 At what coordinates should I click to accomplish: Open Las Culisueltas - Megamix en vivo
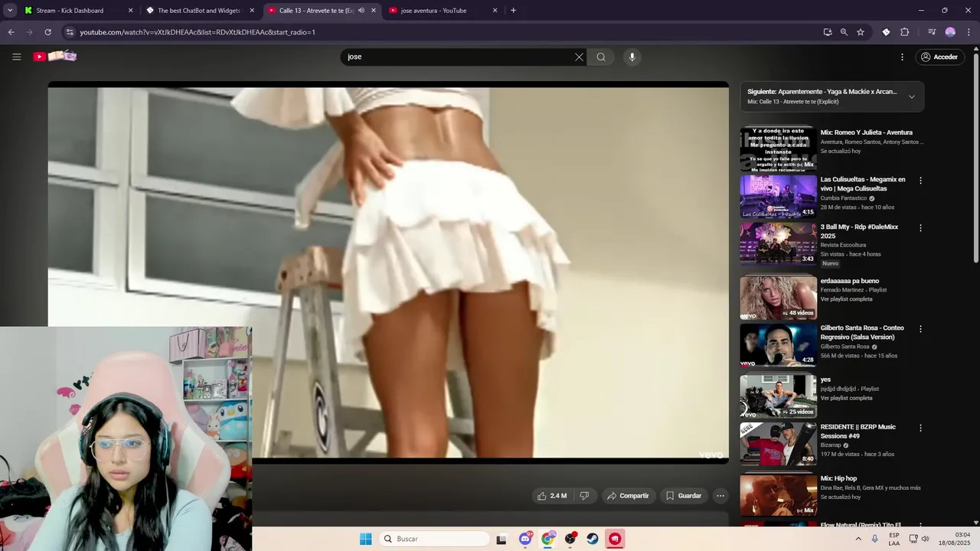[x=863, y=184]
